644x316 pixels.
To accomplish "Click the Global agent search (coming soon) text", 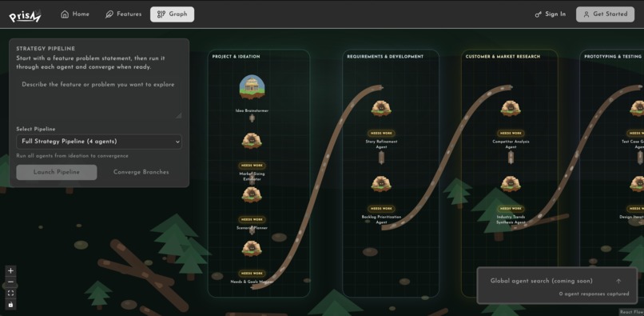I will coord(541,281).
